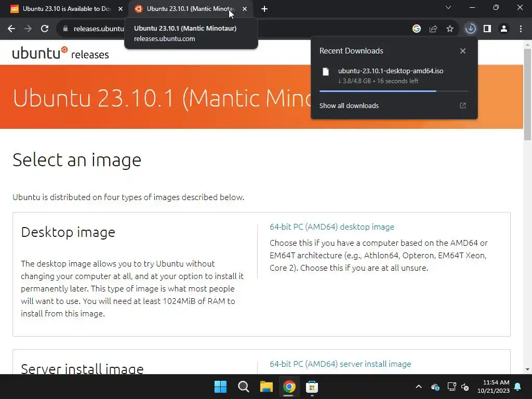
Task: Open the side panel icon
Action: (487, 29)
